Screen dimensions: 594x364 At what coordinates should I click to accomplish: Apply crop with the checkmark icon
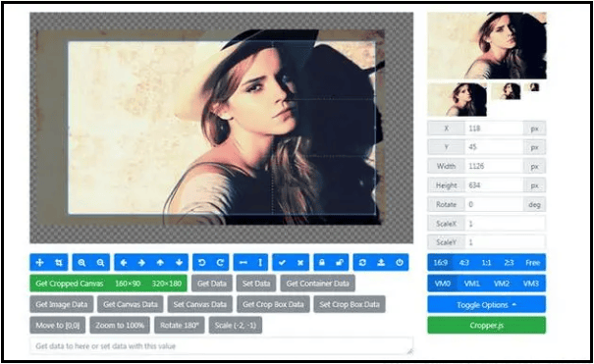pyautogui.click(x=282, y=263)
